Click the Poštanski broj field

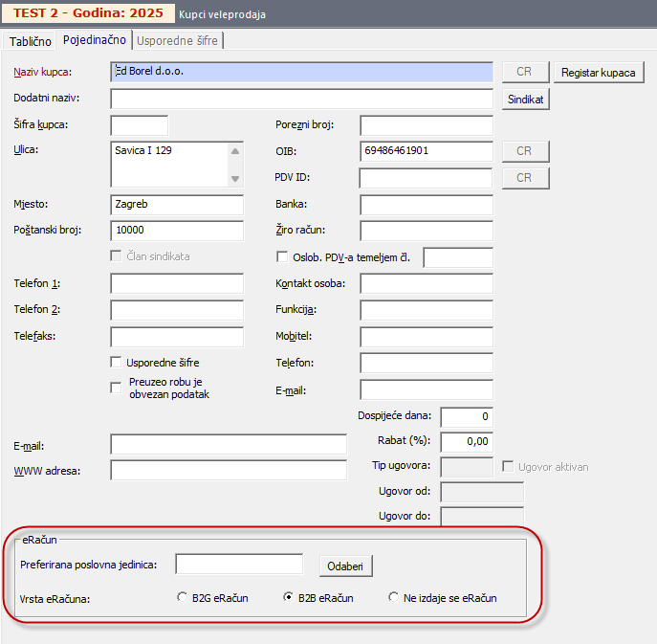[x=177, y=231]
